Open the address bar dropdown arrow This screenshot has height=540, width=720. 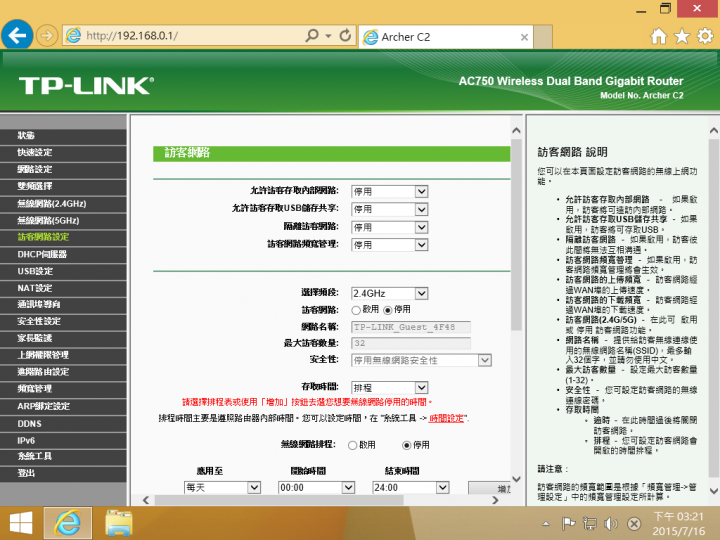pos(328,36)
